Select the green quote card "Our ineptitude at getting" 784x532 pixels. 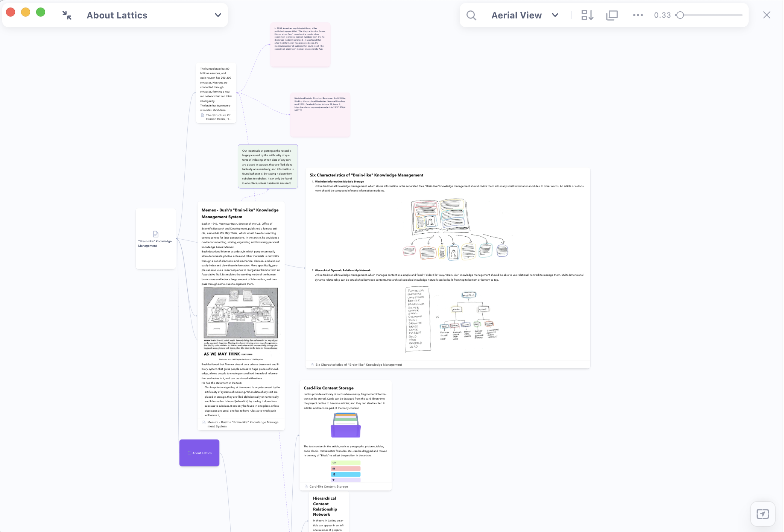pos(268,166)
